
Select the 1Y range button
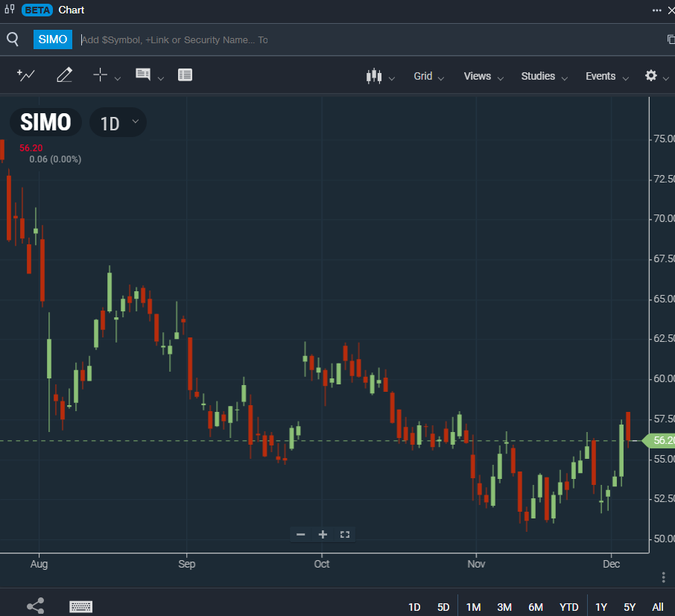point(601,607)
